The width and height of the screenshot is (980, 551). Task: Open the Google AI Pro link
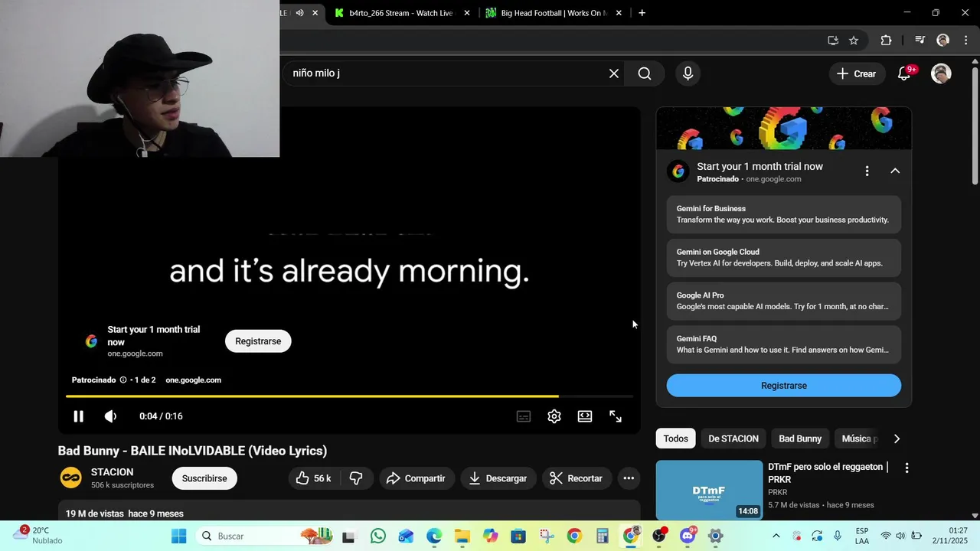[x=783, y=301]
